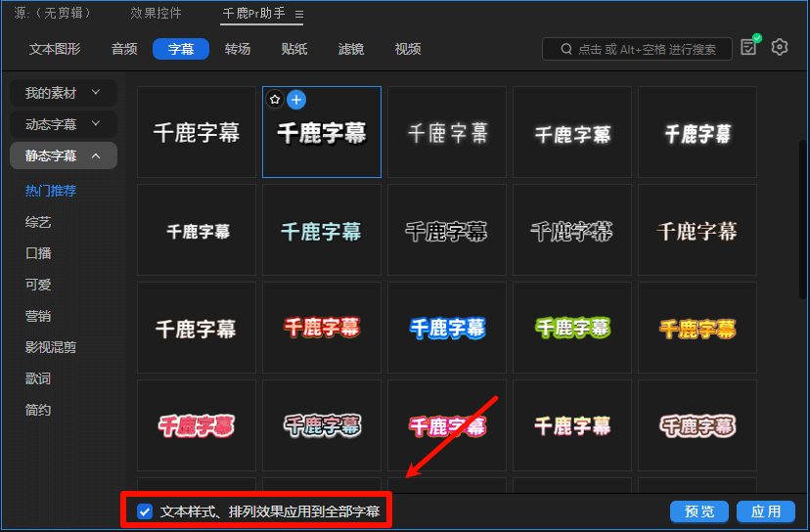Screen dimensions: 810x532
Task: Expand 我的素材 dropdown
Action: tap(64, 93)
